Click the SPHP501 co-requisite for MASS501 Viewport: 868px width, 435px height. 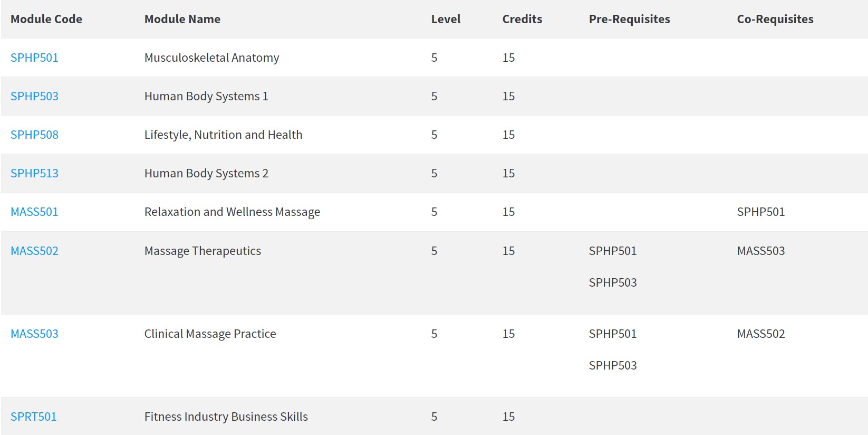(761, 212)
